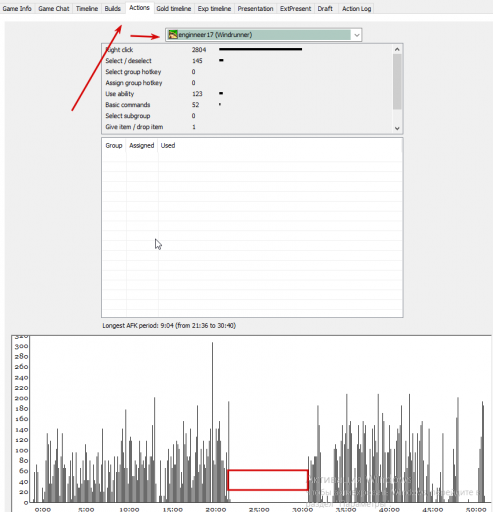This screenshot has height=512, width=493.
Task: Select the 'Select subgroup' row
Action: tap(247, 116)
